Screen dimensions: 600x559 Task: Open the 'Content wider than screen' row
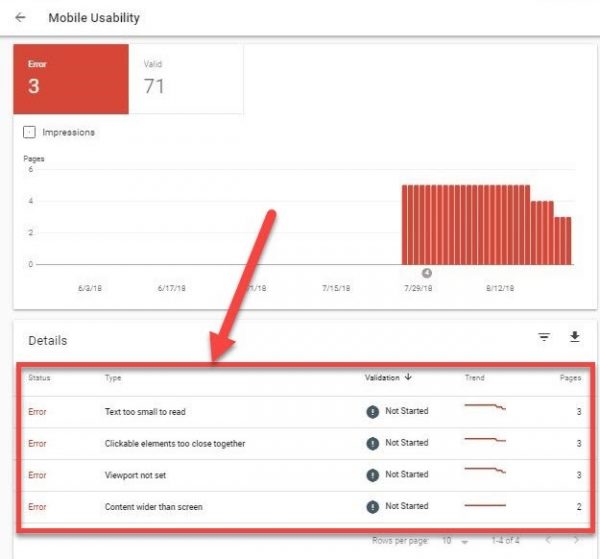[305, 507]
